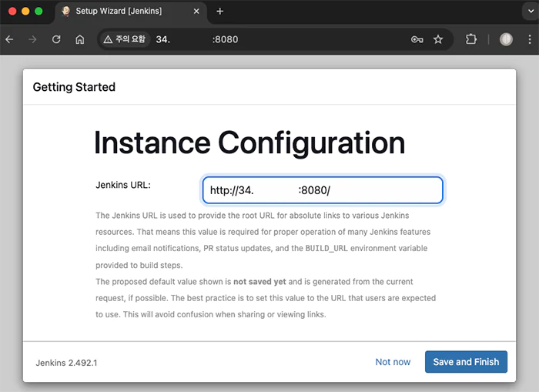
Task: Click the browser back arrow
Action: click(x=9, y=39)
